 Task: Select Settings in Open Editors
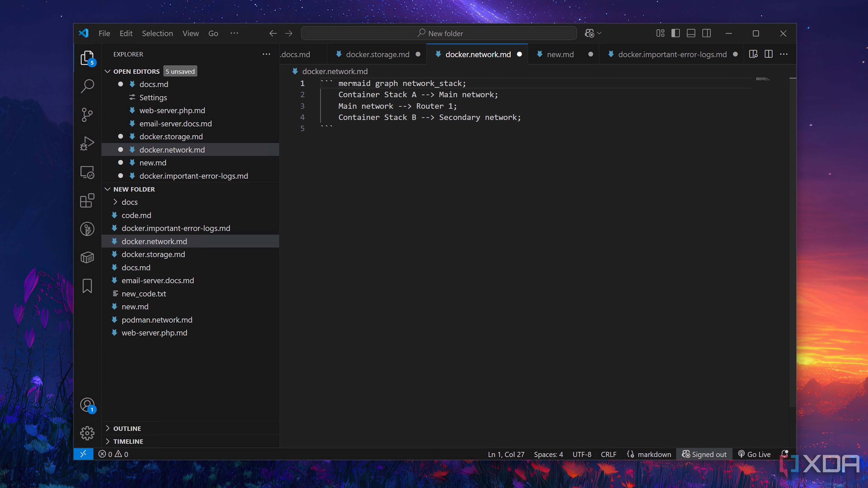(190, 97)
